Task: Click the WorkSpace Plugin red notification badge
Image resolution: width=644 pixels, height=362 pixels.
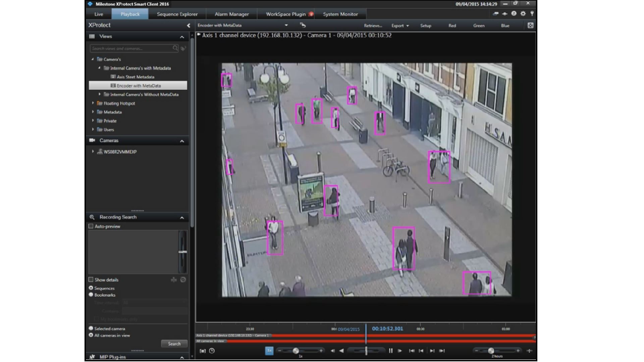Action: [x=311, y=14]
